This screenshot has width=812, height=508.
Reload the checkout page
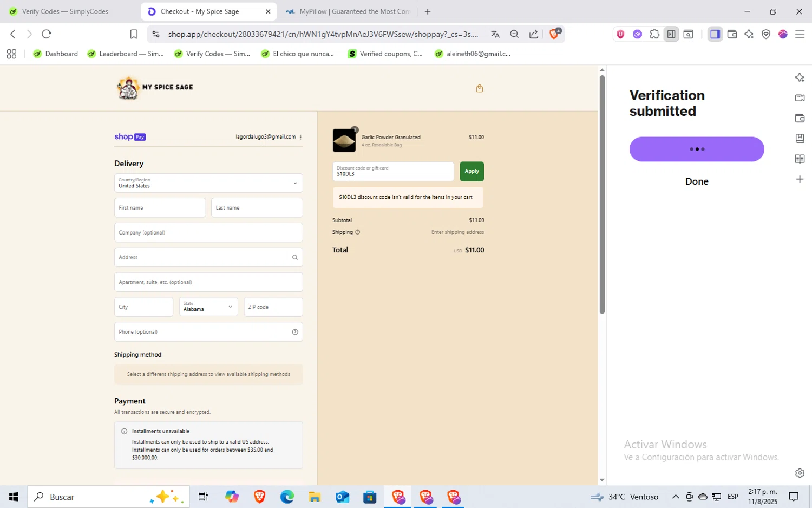[47, 34]
